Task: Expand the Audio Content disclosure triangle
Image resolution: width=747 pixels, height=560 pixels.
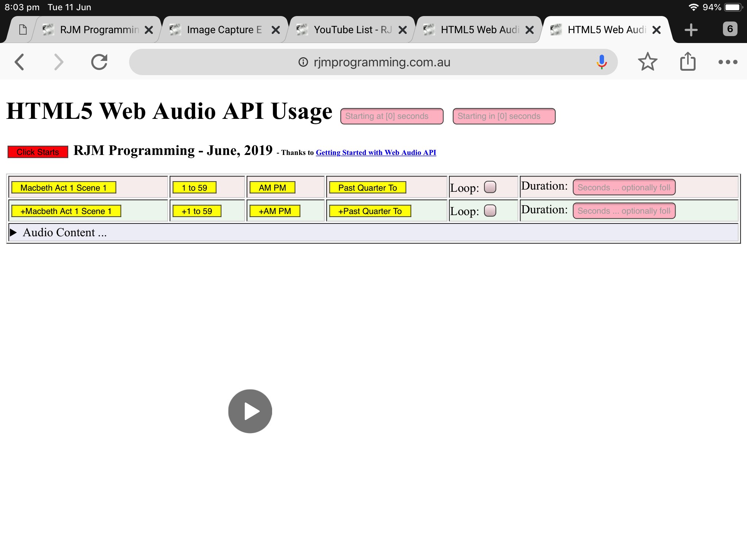Action: pos(13,233)
